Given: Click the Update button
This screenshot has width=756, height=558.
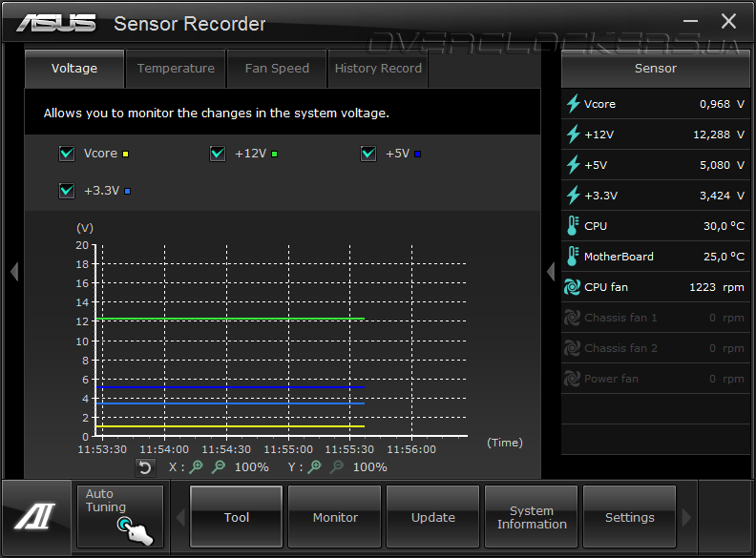Looking at the screenshot, I should click(433, 517).
